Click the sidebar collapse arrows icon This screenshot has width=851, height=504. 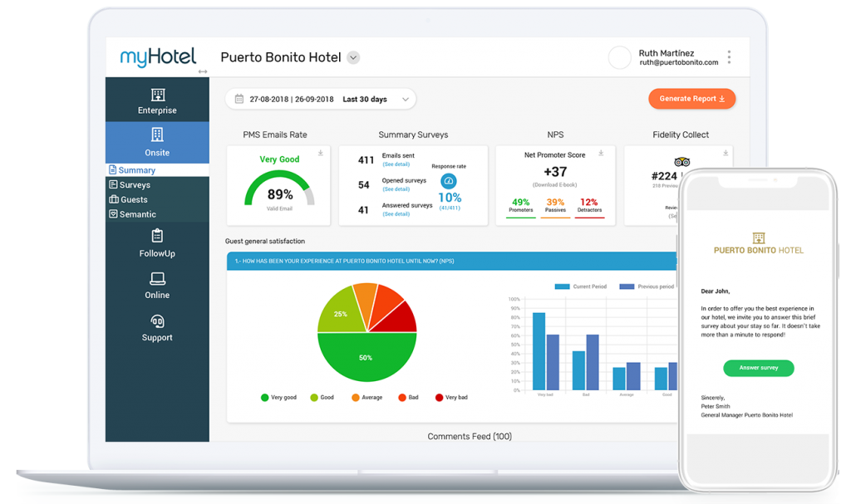(x=203, y=71)
